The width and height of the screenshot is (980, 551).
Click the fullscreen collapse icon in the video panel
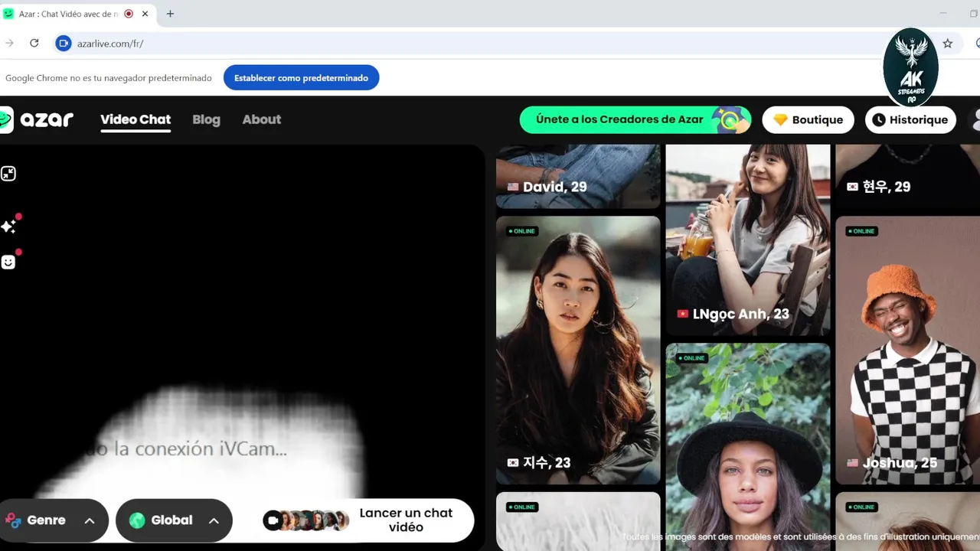[x=8, y=174]
